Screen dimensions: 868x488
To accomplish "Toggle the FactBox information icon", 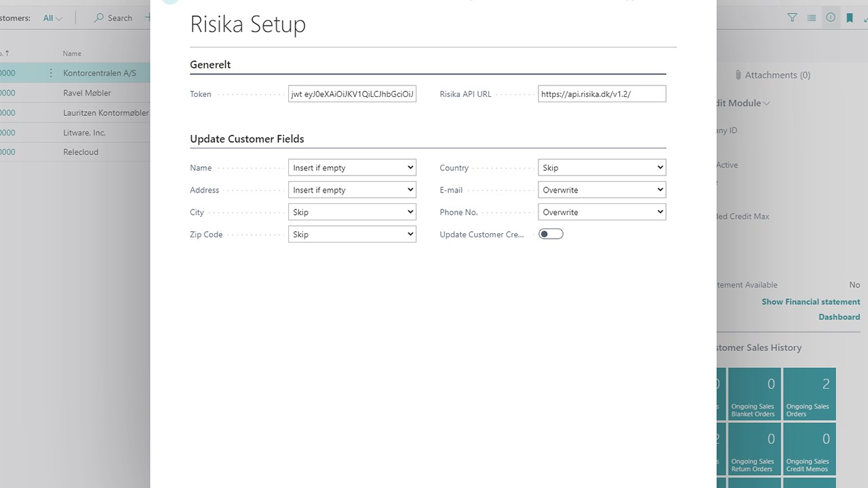I will coord(831,18).
